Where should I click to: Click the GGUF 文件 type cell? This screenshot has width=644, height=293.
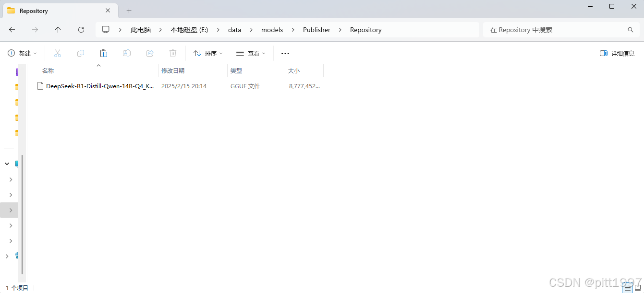[x=245, y=86]
